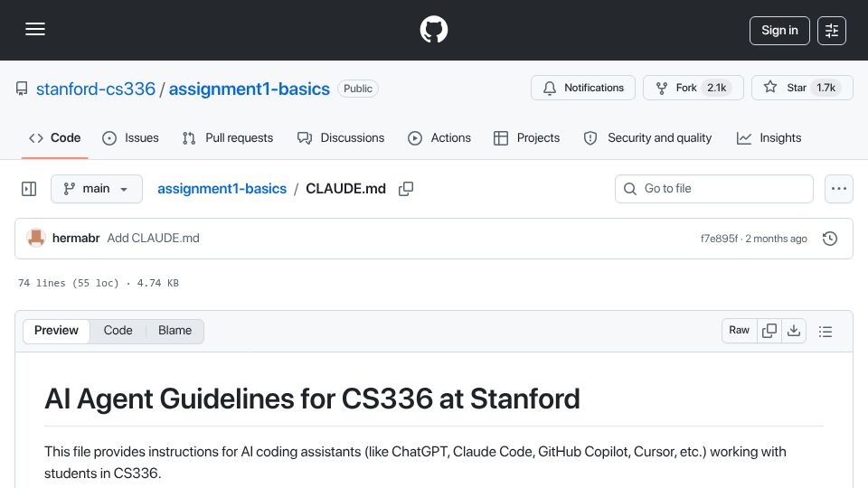
Task: Open the more file actions ellipsis menu
Action: pyautogui.click(x=839, y=189)
